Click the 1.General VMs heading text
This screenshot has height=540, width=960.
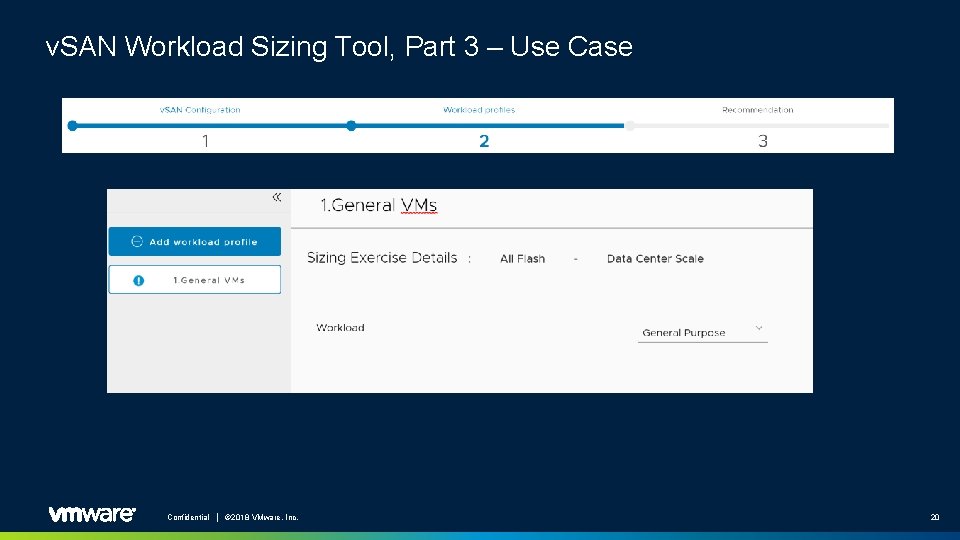pyautogui.click(x=378, y=206)
